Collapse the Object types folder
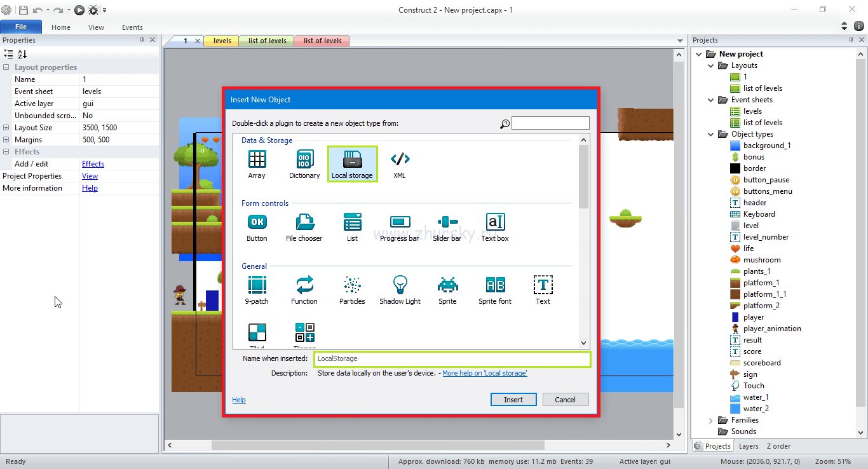Screen dimensions: 868x469 (711, 134)
